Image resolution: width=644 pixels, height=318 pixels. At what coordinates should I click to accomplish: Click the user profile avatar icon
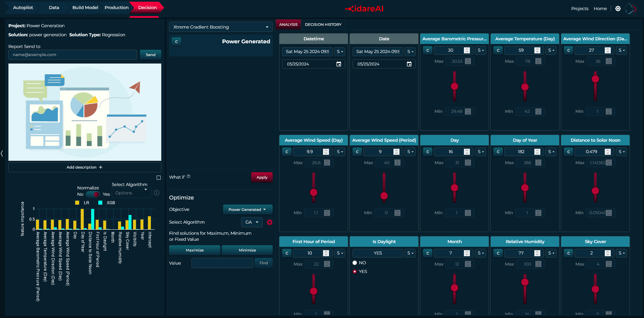coord(631,9)
